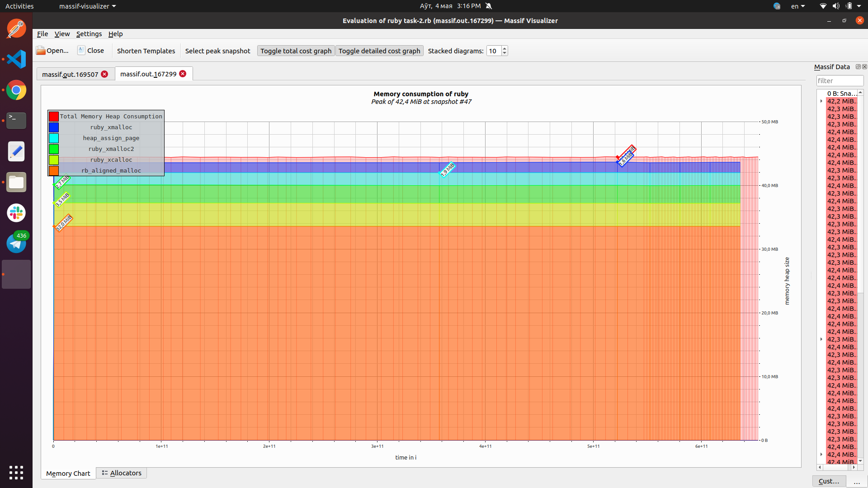Expand the first 42,2 MiB snapshot tree item
868x488 pixels.
click(821, 101)
